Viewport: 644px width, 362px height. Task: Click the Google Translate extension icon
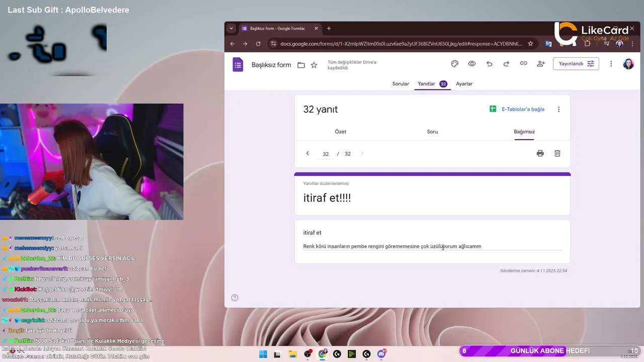click(x=548, y=44)
